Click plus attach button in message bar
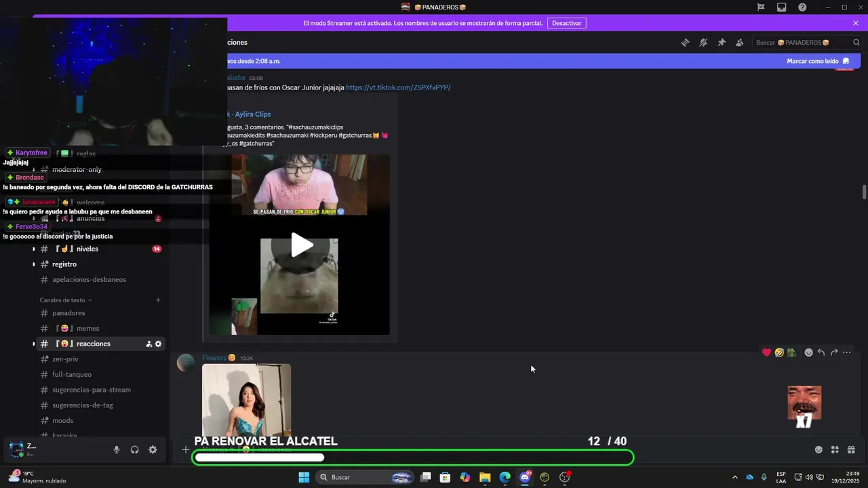This screenshot has height=488, width=868. [185, 449]
